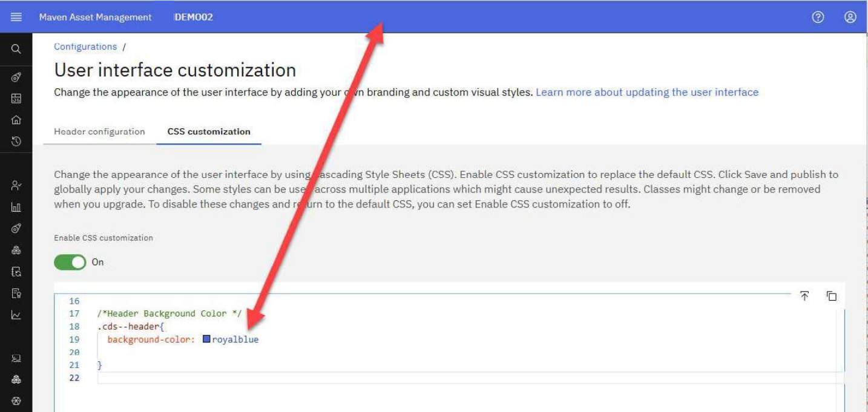
Task: Click the user with checkmark sidebar icon
Action: tap(16, 186)
